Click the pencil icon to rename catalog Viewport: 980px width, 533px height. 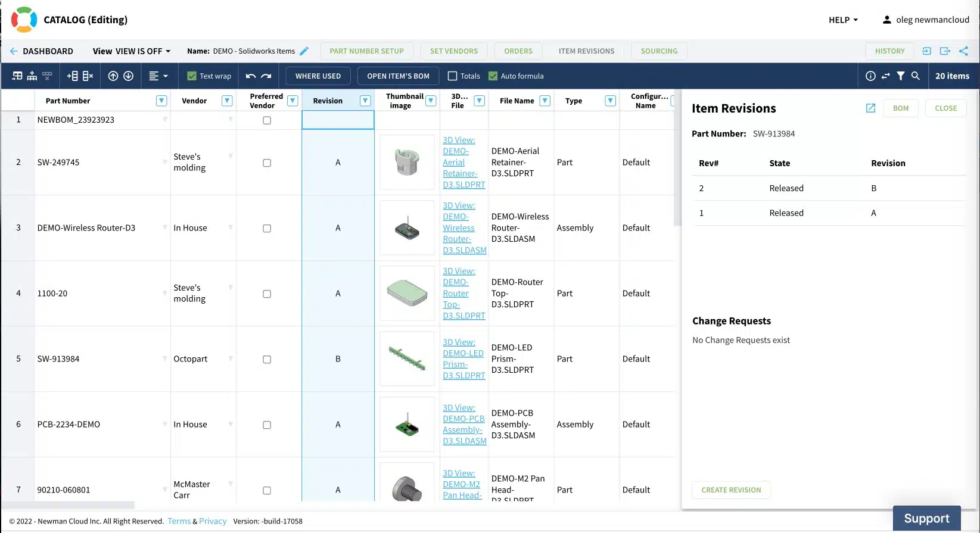point(304,51)
